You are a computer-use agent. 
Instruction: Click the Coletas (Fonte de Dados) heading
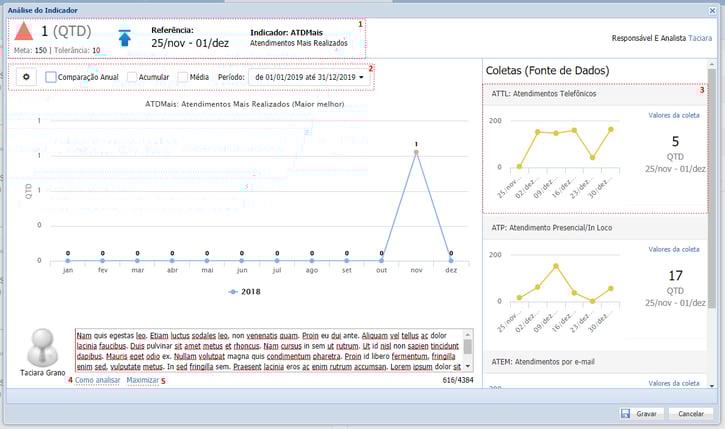[547, 70]
